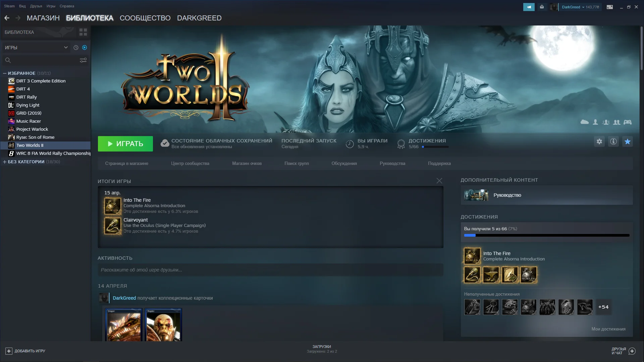Open Поиск групп link
Image resolution: width=644 pixels, height=362 pixels.
(x=297, y=164)
